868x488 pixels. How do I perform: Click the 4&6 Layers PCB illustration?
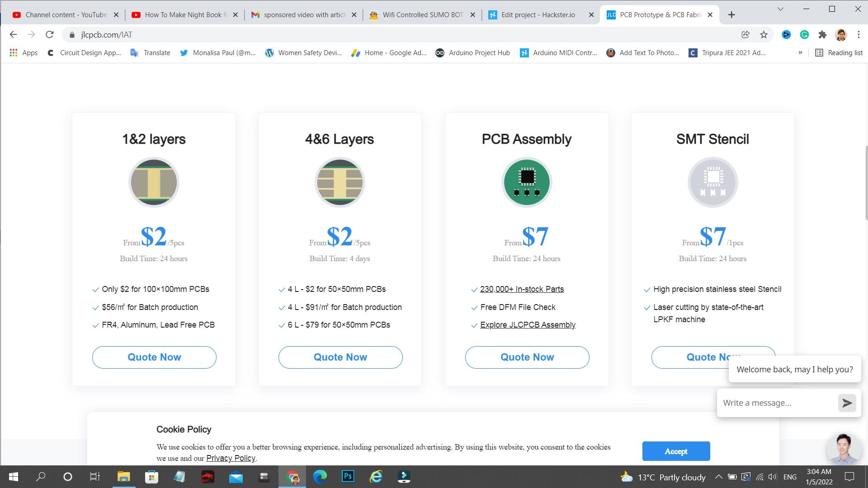pos(340,183)
